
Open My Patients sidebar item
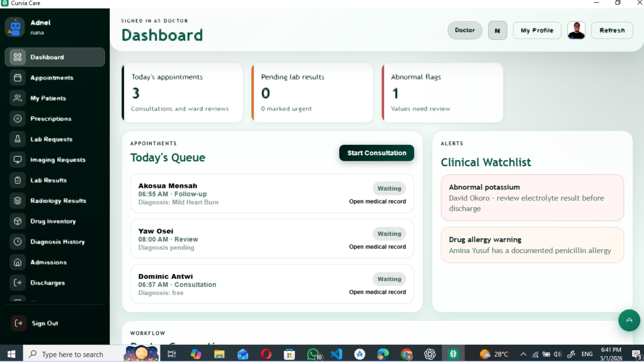[x=55, y=98]
